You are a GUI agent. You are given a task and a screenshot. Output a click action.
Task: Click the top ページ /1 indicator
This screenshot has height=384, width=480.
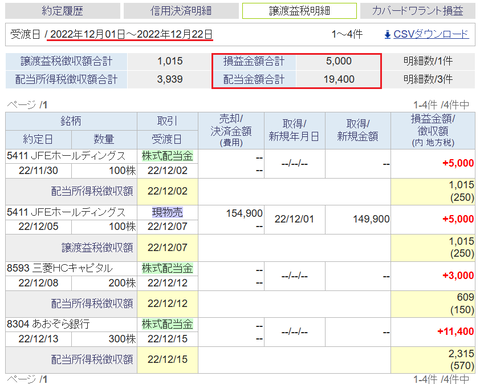click(27, 105)
